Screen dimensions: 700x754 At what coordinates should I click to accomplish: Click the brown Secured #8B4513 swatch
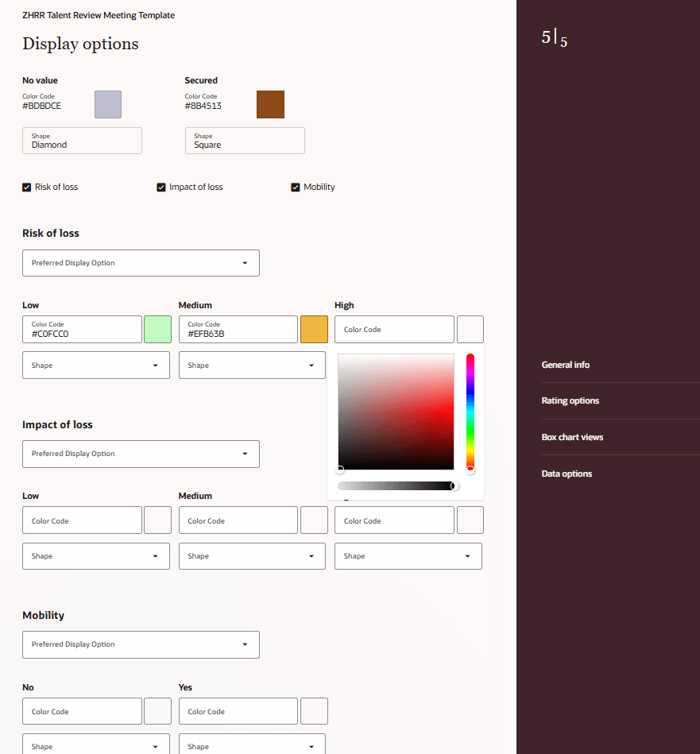pos(270,104)
